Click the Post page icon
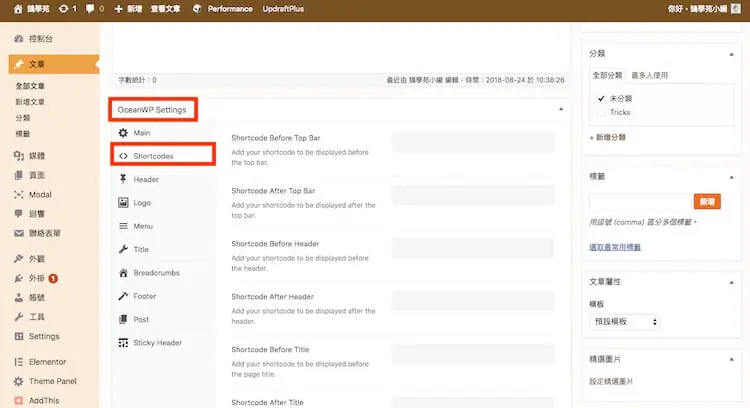This screenshot has width=750, height=408. pos(123,319)
